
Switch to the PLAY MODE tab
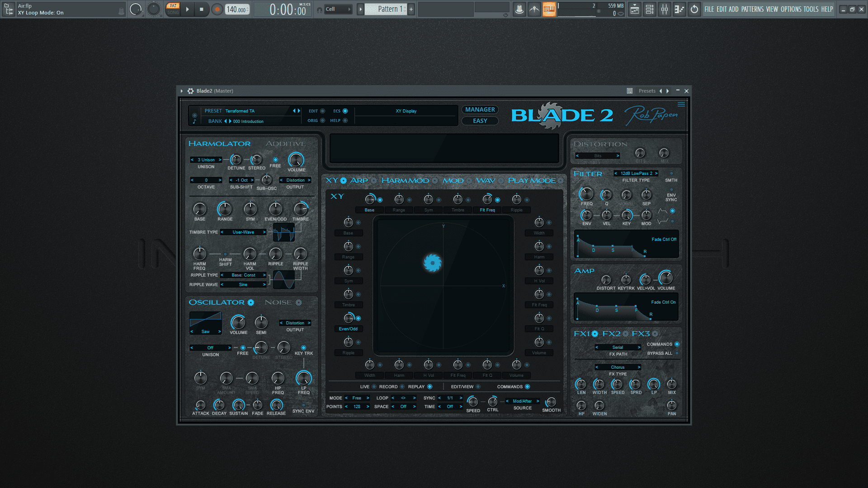[532, 180]
